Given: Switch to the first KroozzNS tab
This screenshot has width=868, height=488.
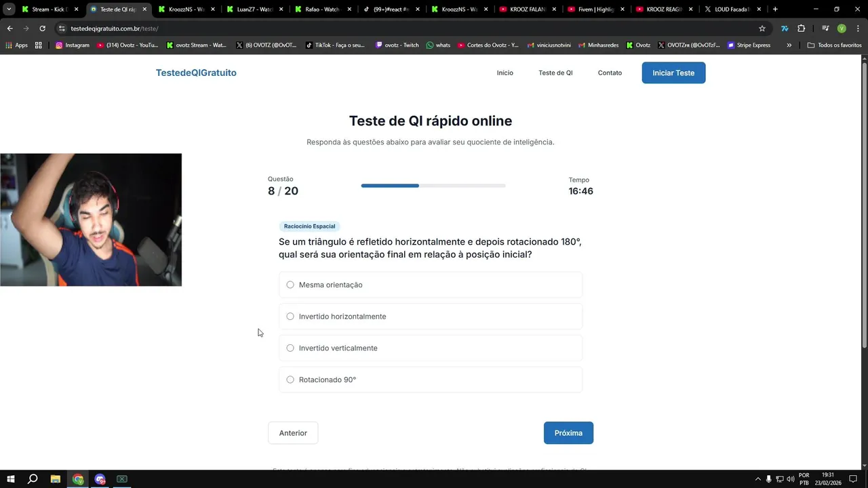Looking at the screenshot, I should pyautogui.click(x=186, y=9).
